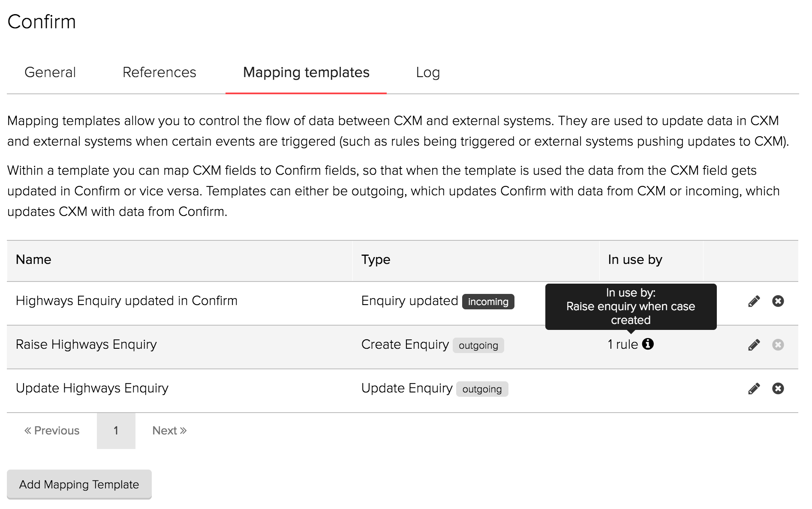The height and width of the screenshot is (509, 812).
Task: Go to Next page
Action: tap(169, 431)
